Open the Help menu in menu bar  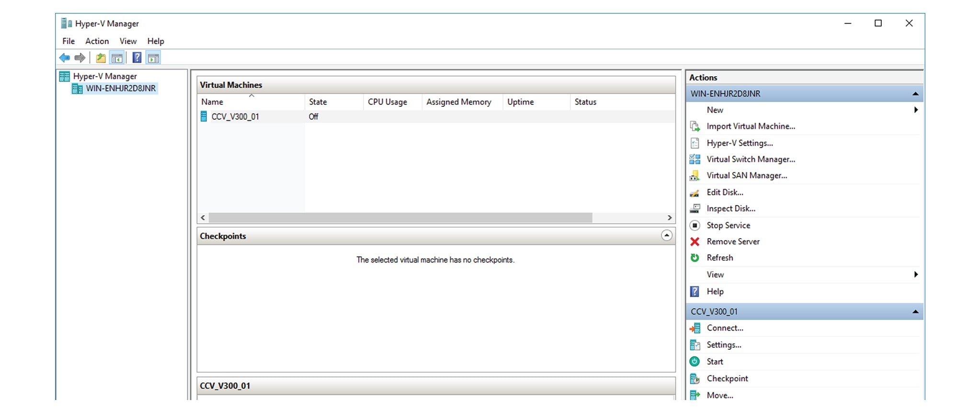tap(156, 41)
